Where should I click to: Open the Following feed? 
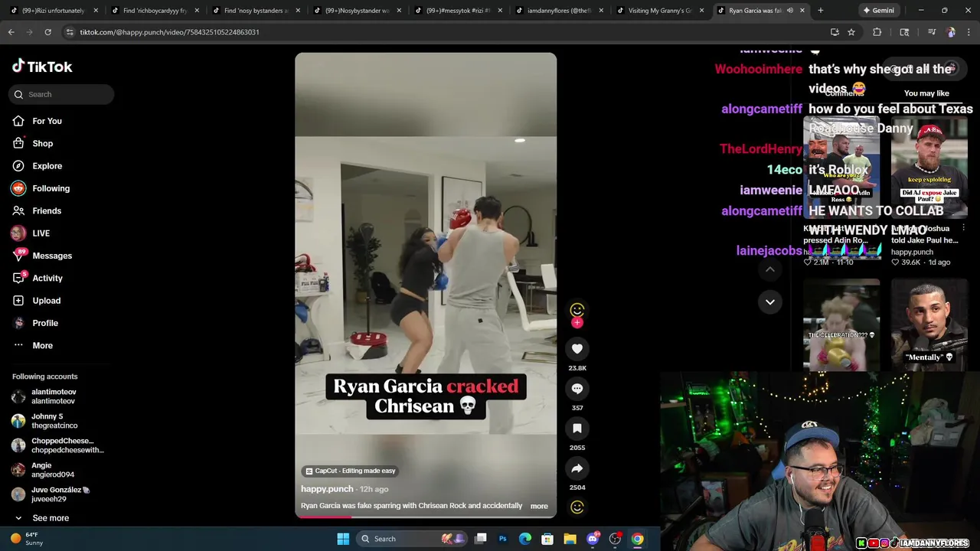coord(51,188)
